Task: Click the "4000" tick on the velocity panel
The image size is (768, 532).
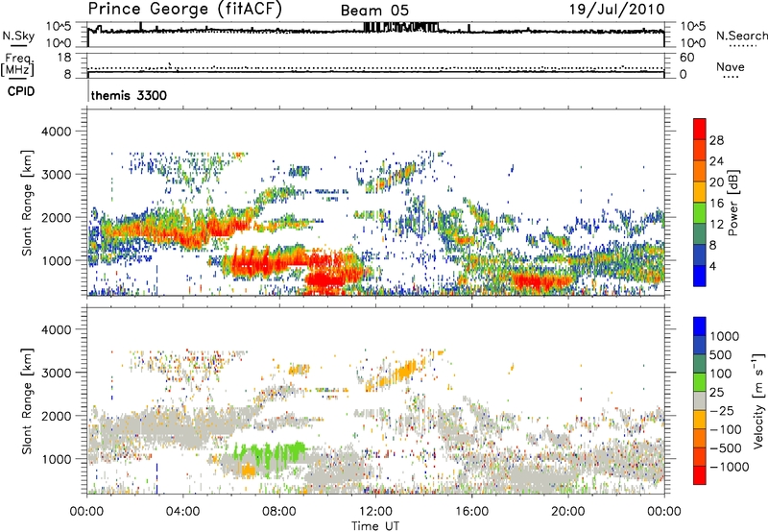Action: pyautogui.click(x=57, y=329)
